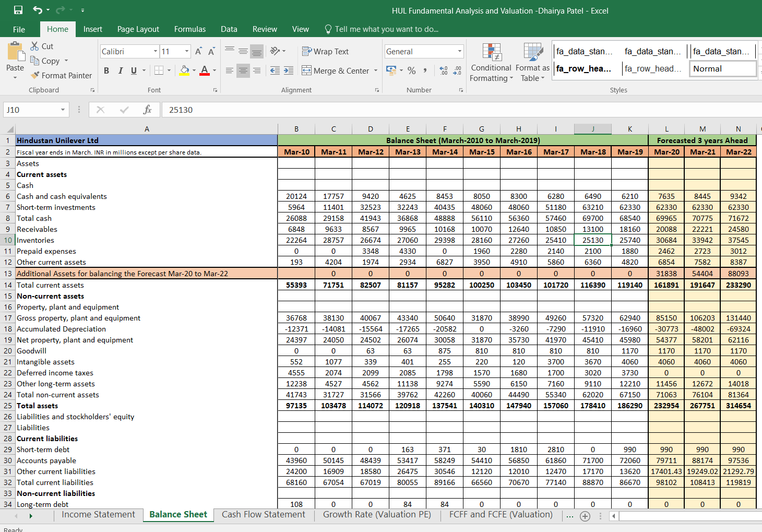Switch to the Insert ribbon tab
The width and height of the screenshot is (762, 532).
click(92, 29)
